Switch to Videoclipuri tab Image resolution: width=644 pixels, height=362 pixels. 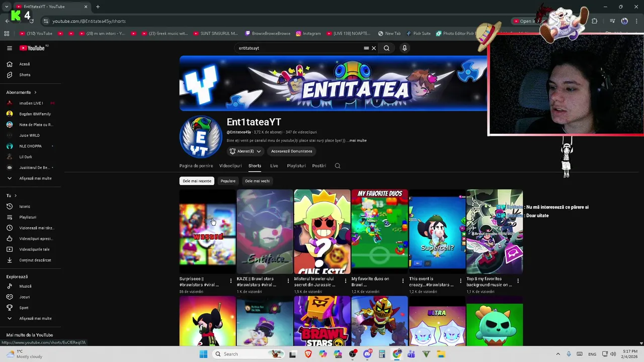click(230, 166)
